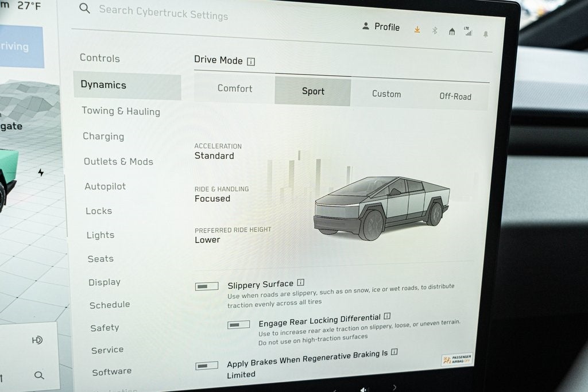Open the LTE cellular signal indicator
Viewport: 588px width, 392px height.
pos(467,32)
